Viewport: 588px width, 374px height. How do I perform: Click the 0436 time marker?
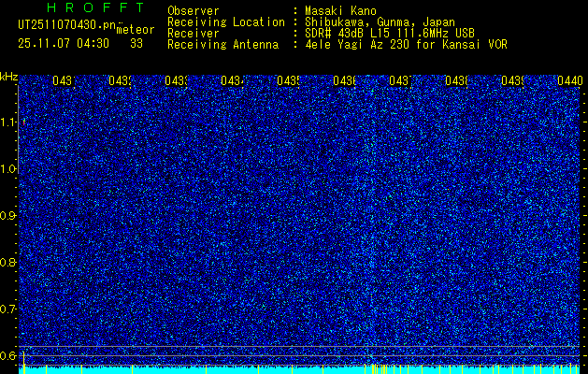[x=345, y=80]
